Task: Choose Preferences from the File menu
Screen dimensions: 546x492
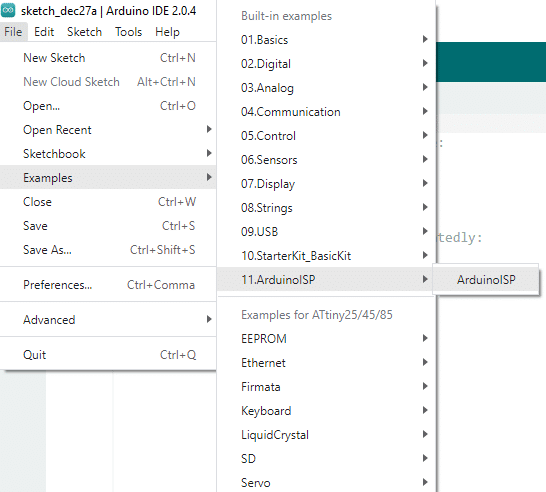Action: [x=108, y=285]
